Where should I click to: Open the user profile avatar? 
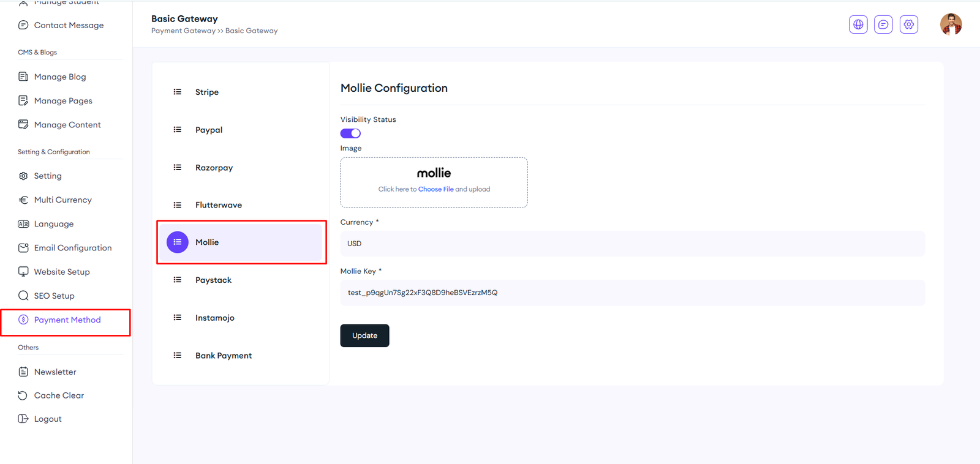[x=951, y=24]
